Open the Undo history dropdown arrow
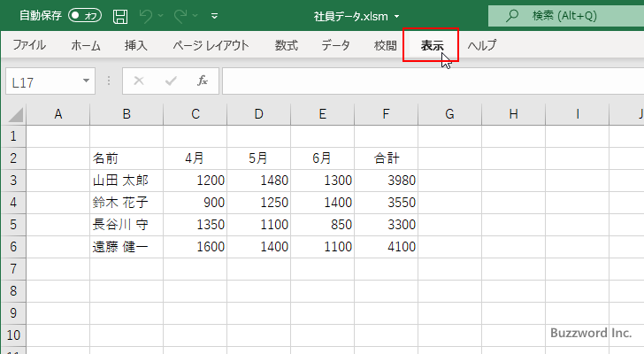644x354 pixels. point(161,16)
